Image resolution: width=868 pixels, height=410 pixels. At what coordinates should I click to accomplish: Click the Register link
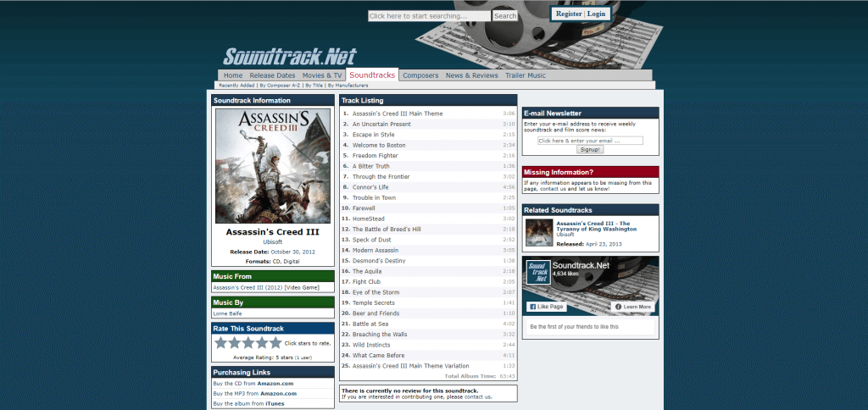569,14
